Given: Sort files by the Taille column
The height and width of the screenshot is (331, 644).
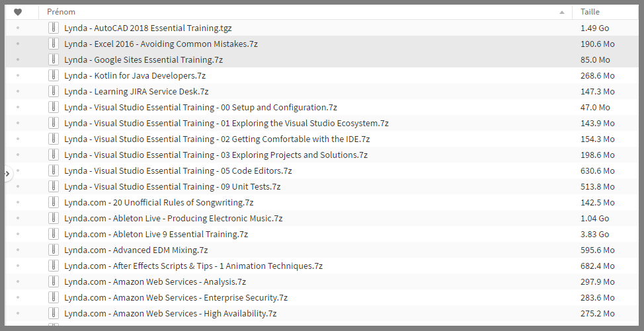Looking at the screenshot, I should [x=590, y=12].
